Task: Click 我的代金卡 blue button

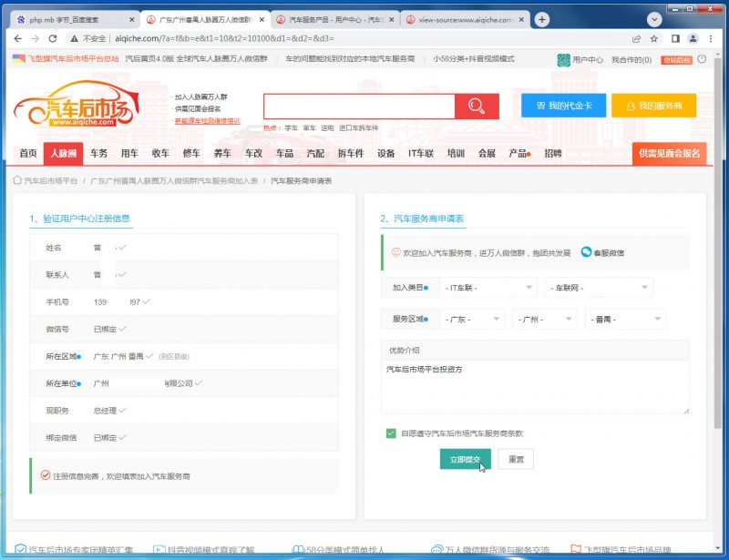Action: coord(563,106)
